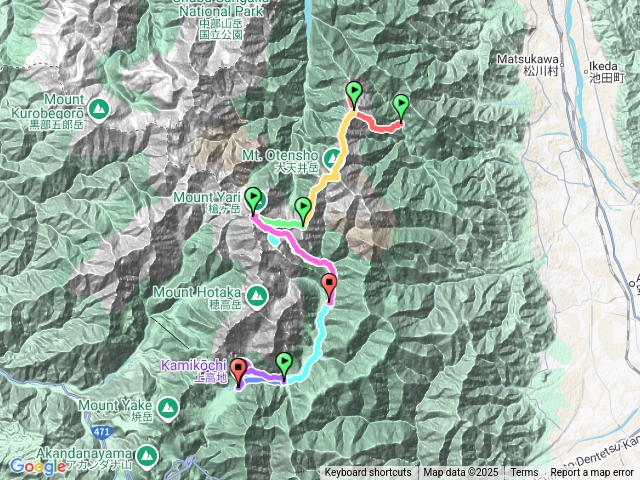Click the orange trail route segment
Screen dimensions: 640x480
pos(341,151)
